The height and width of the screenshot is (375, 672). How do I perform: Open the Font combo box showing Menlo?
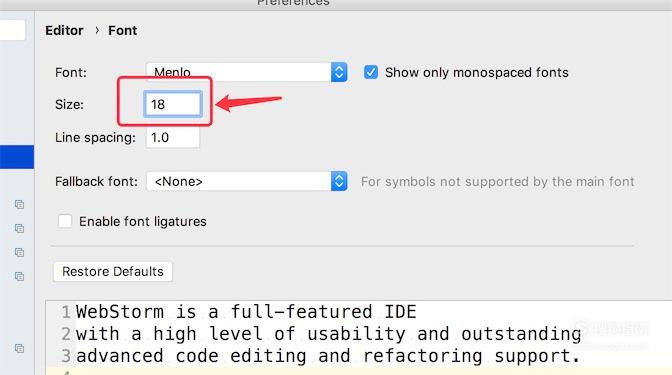click(246, 72)
